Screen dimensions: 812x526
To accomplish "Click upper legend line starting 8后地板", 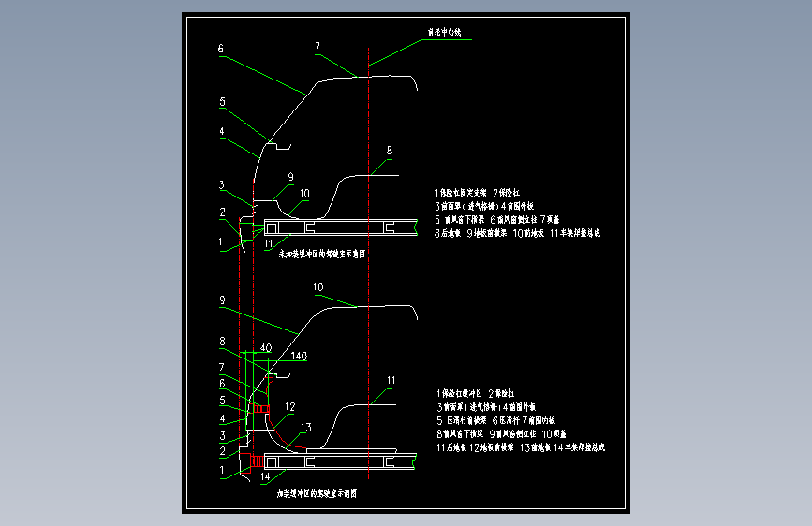I will [x=517, y=233].
